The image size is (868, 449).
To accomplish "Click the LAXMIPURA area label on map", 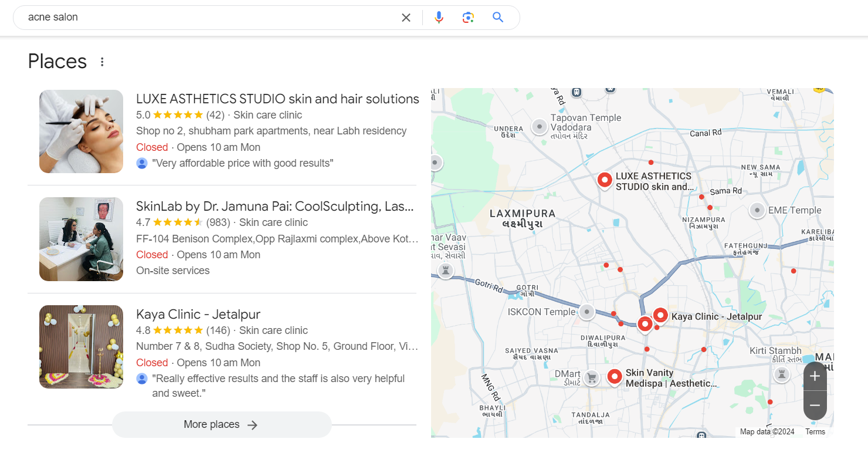I will point(523,218).
